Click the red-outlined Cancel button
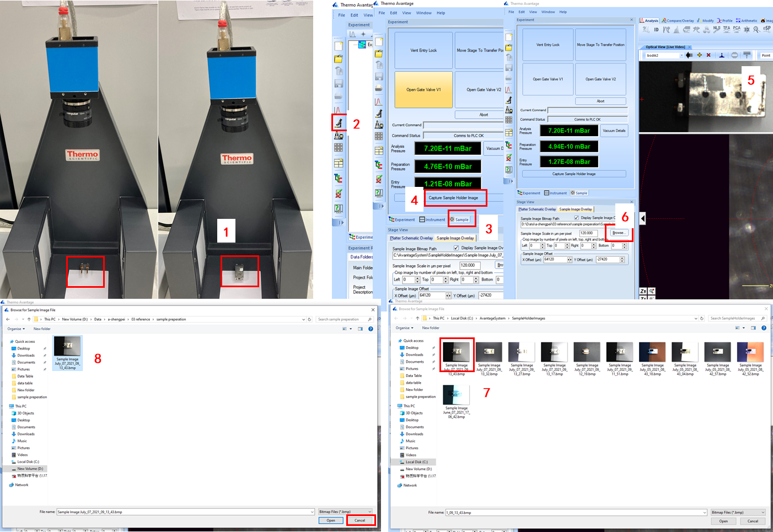 (360, 520)
